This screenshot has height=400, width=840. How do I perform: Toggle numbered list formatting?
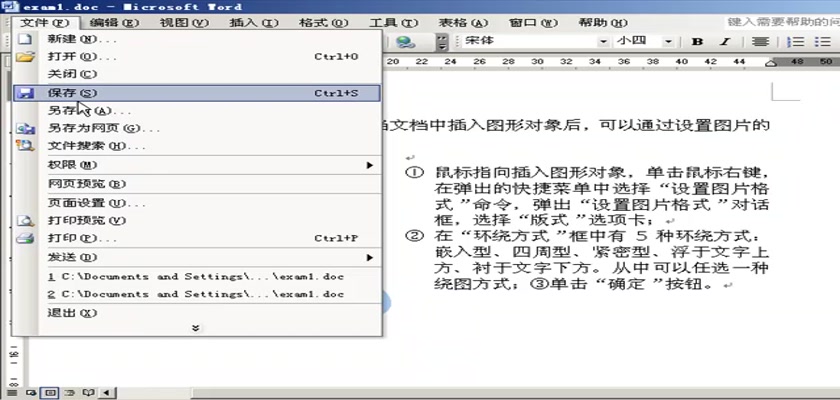pyautogui.click(x=798, y=41)
